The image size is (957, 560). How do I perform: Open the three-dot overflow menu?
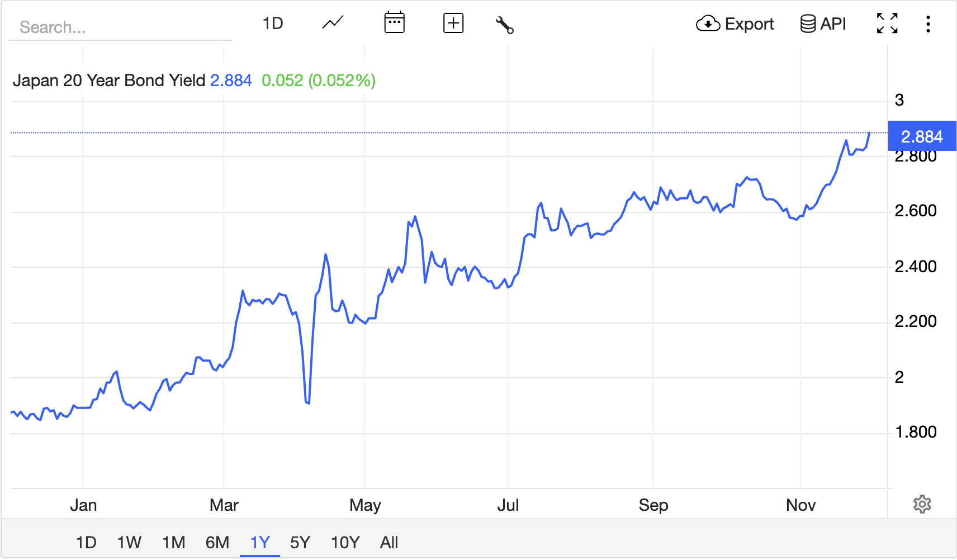pos(928,23)
